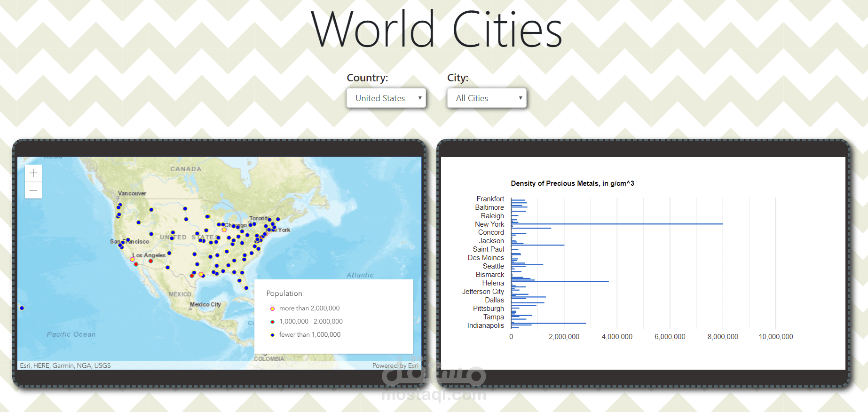
Task: Click the Saint Paul label in the chart
Action: tap(489, 249)
